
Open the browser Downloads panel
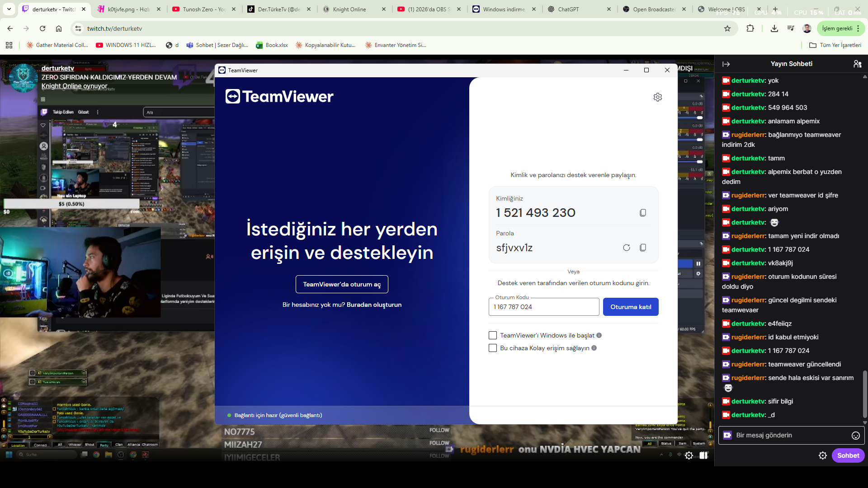pyautogui.click(x=774, y=28)
